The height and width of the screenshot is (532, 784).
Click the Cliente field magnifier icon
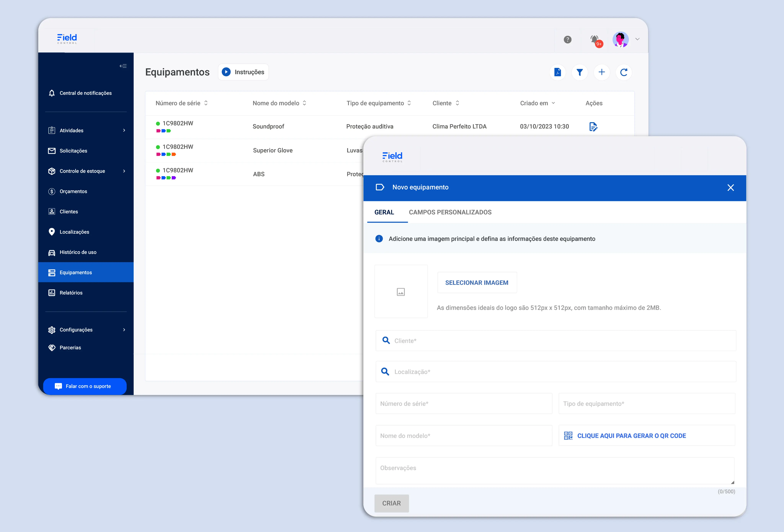tap(386, 341)
